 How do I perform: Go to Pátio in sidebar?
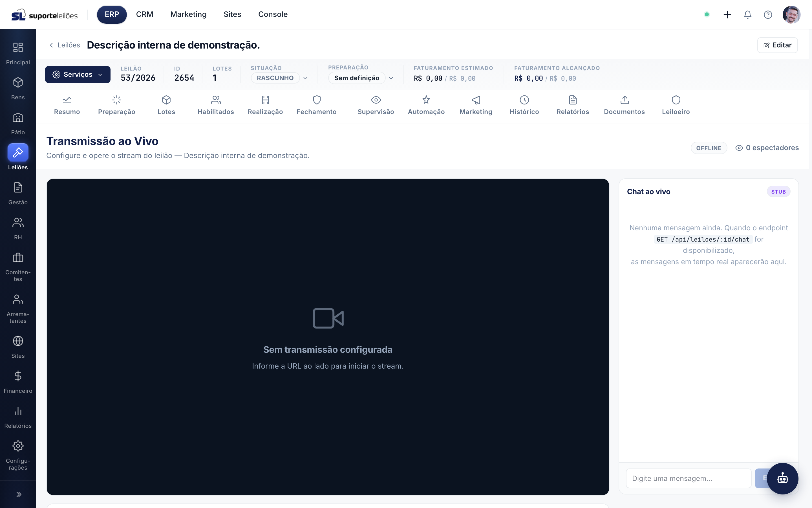tap(18, 123)
